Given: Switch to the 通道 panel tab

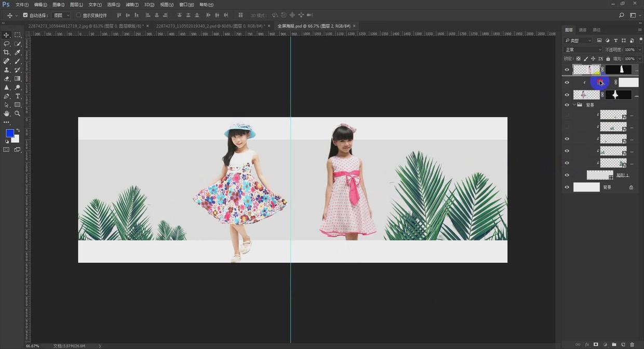Looking at the screenshot, I should 583,30.
